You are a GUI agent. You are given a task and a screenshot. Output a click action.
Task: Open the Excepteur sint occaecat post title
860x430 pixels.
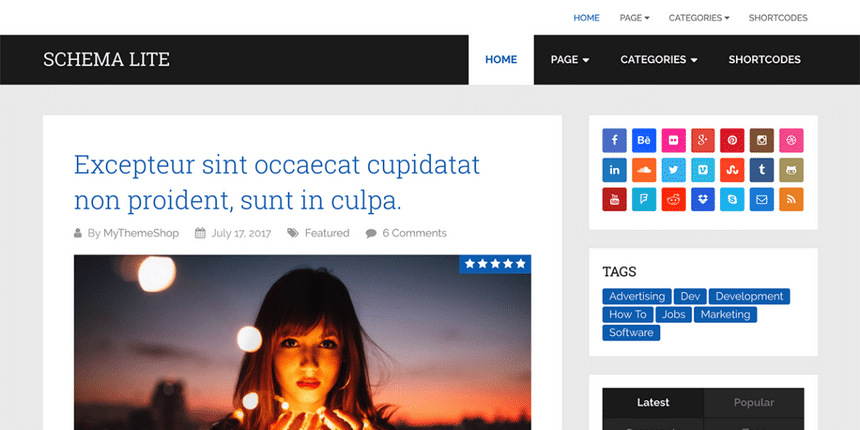(x=277, y=183)
